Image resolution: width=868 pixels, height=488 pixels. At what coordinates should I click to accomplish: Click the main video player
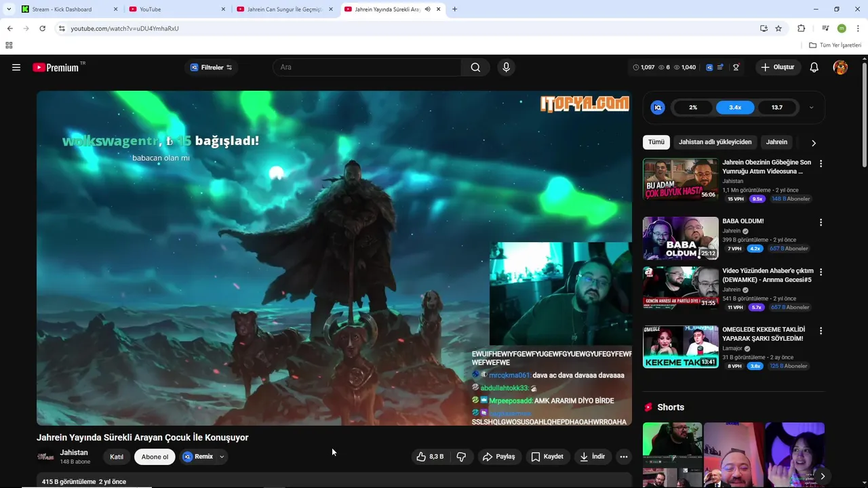(334, 258)
